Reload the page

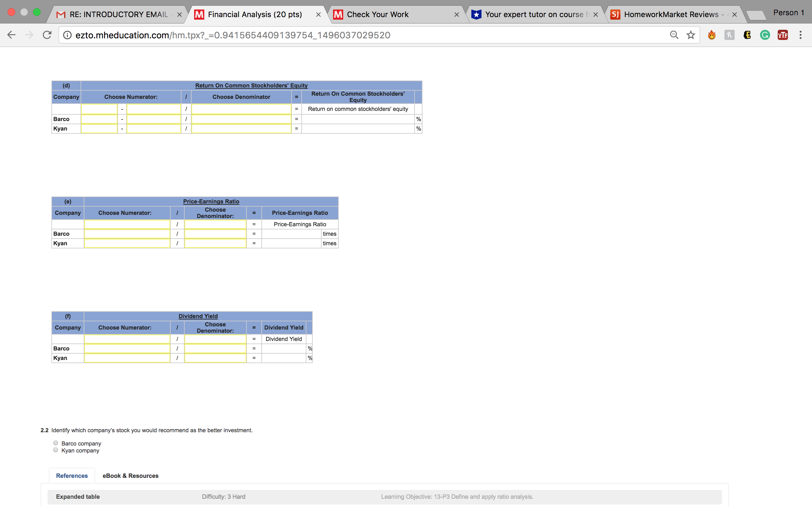(47, 35)
